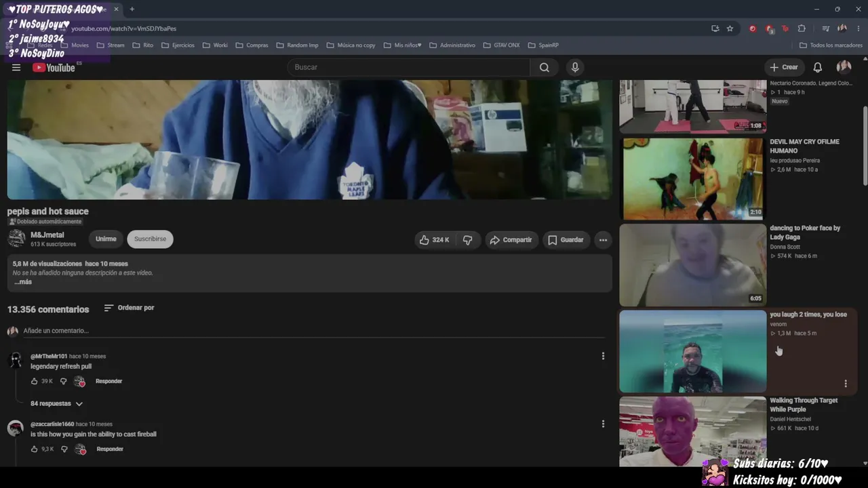The image size is (868, 488).
Task: Open the M&Jmetal channel name link
Action: coord(47,235)
